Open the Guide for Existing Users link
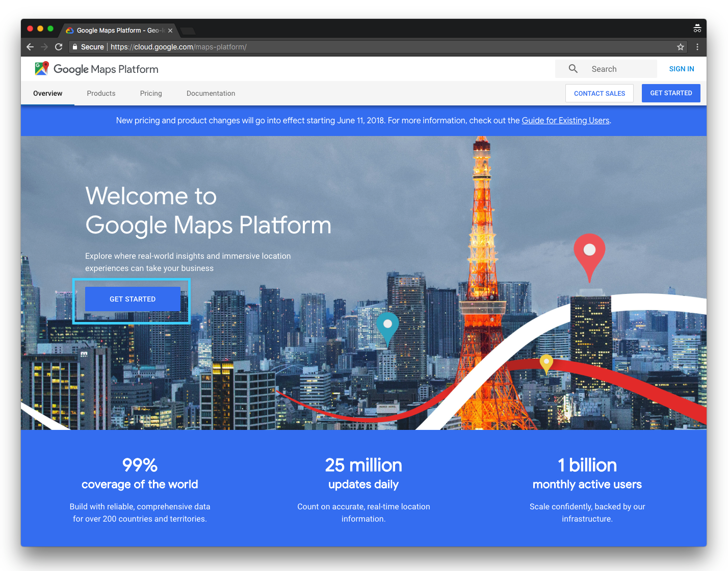 (x=565, y=120)
